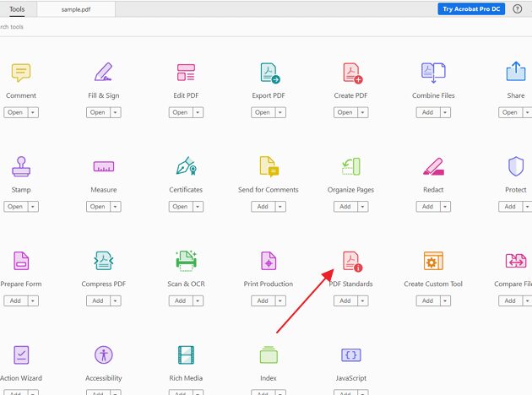This screenshot has width=532, height=395.
Task: Click Try Acrobat Pro DC button
Action: click(x=471, y=9)
